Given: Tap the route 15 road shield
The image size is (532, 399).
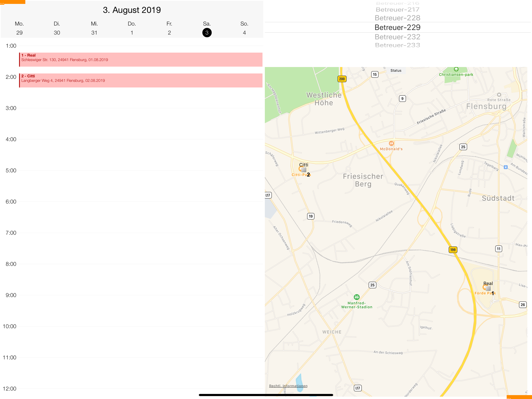Looking at the screenshot, I should pos(375,75).
